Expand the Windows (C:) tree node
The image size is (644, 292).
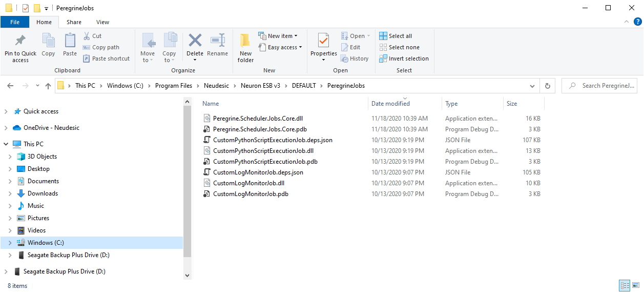pyautogui.click(x=10, y=243)
